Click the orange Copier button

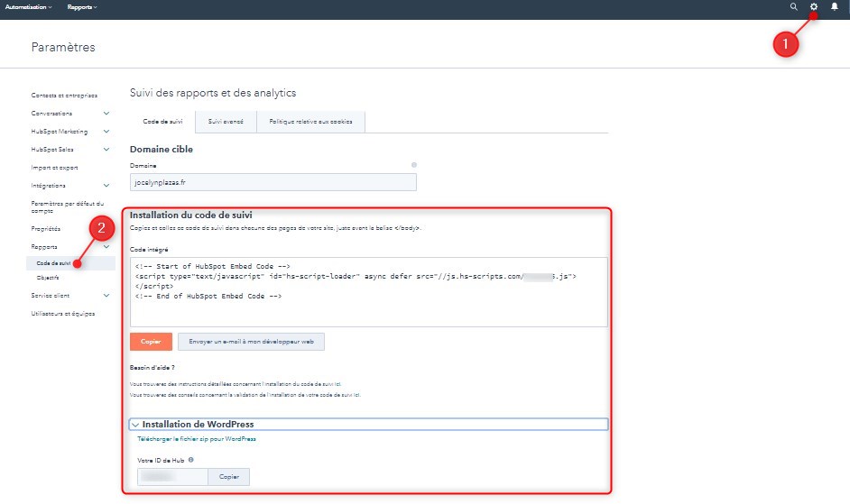point(151,342)
